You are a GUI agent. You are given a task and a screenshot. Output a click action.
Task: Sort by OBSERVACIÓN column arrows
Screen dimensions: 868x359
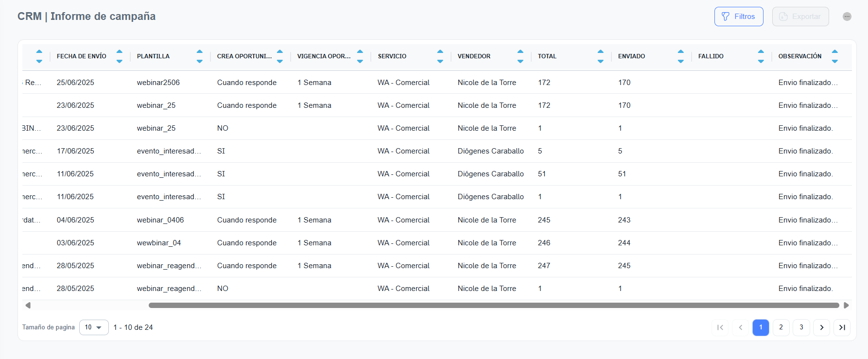[x=835, y=56]
